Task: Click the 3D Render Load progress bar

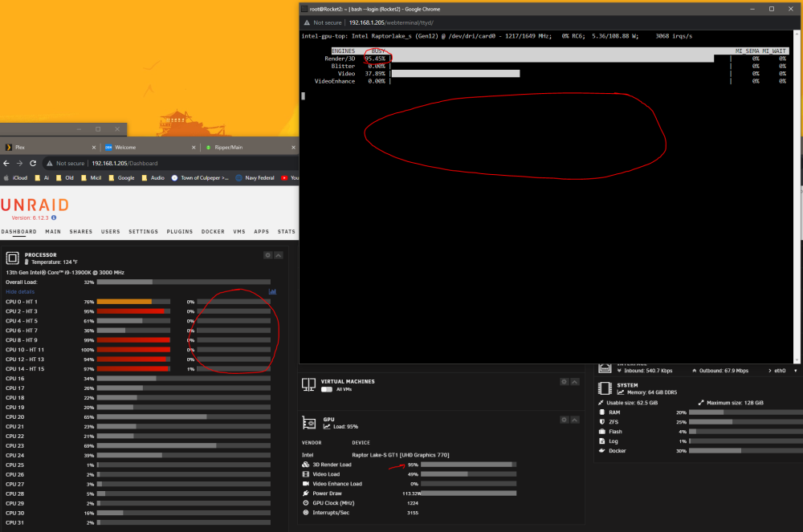Action: click(468, 465)
